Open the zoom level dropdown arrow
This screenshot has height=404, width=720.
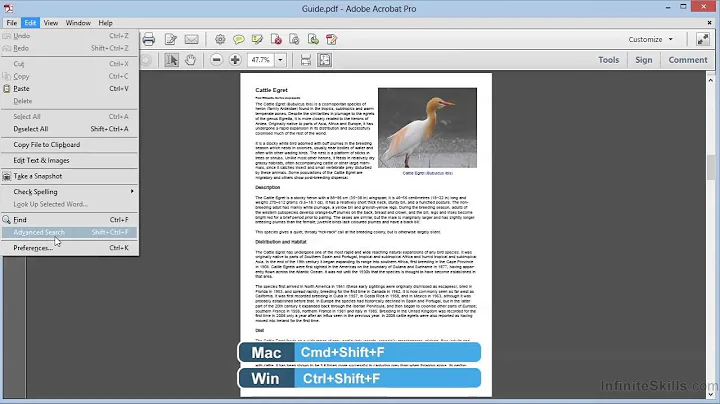280,60
